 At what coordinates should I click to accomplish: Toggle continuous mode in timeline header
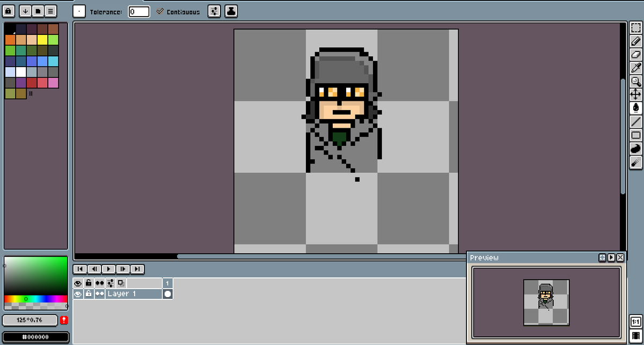(x=99, y=283)
